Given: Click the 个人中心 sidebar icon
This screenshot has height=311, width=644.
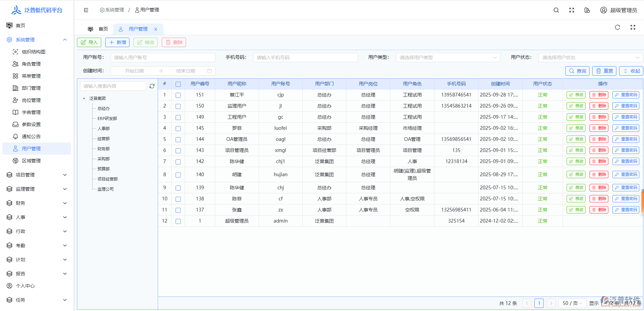Looking at the screenshot, I should [9, 285].
